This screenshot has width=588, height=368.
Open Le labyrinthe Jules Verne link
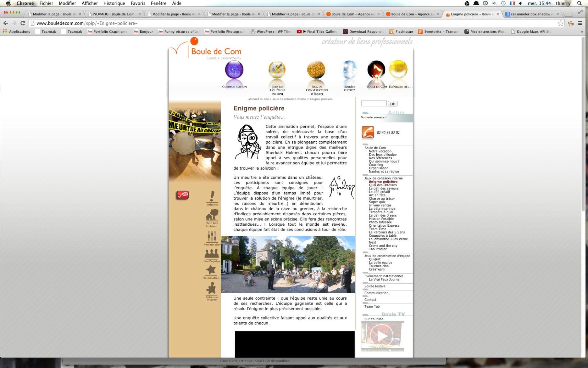(x=388, y=239)
